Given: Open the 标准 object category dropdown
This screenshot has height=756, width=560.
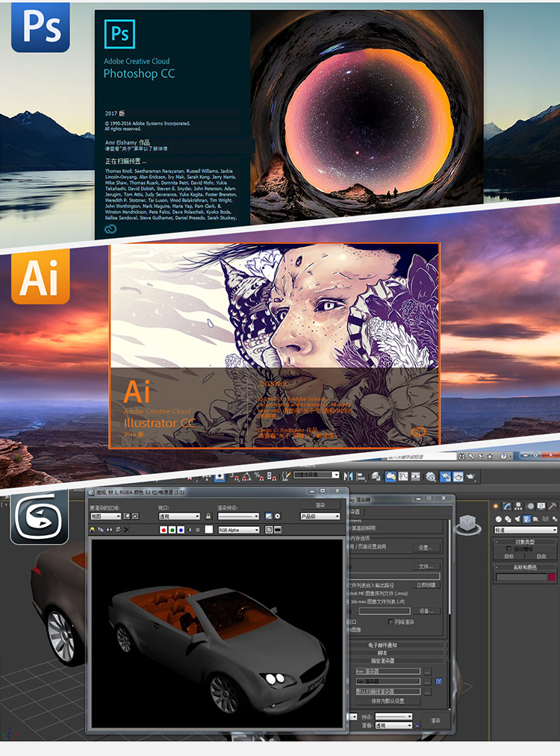Looking at the screenshot, I should point(526,530).
